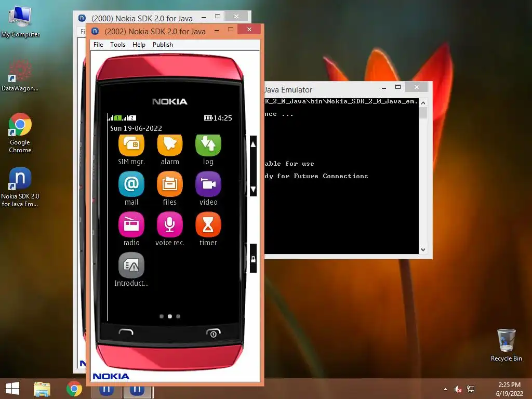Click the (2000) Nokia SDK window title bar
The width and height of the screenshot is (532, 399).
(x=142, y=18)
